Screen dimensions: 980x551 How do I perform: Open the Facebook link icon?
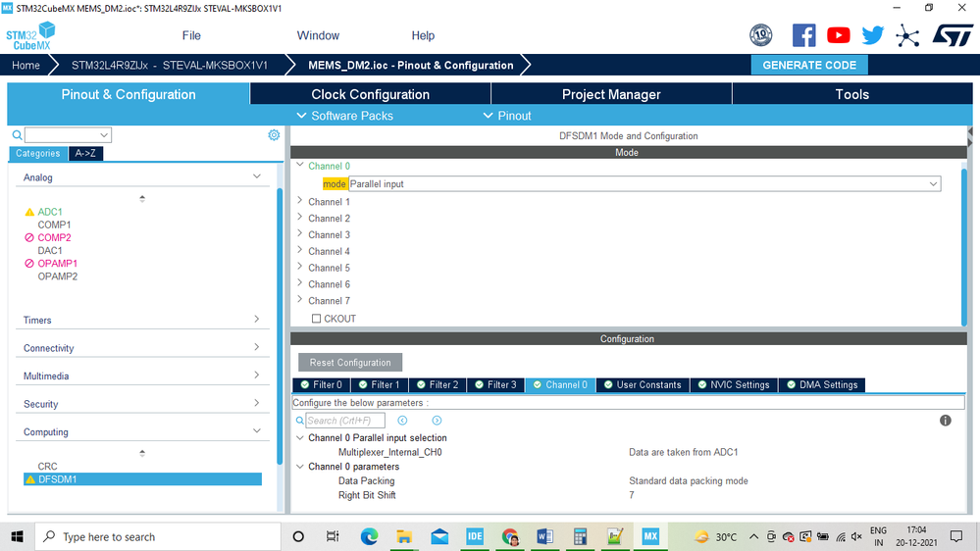803,35
